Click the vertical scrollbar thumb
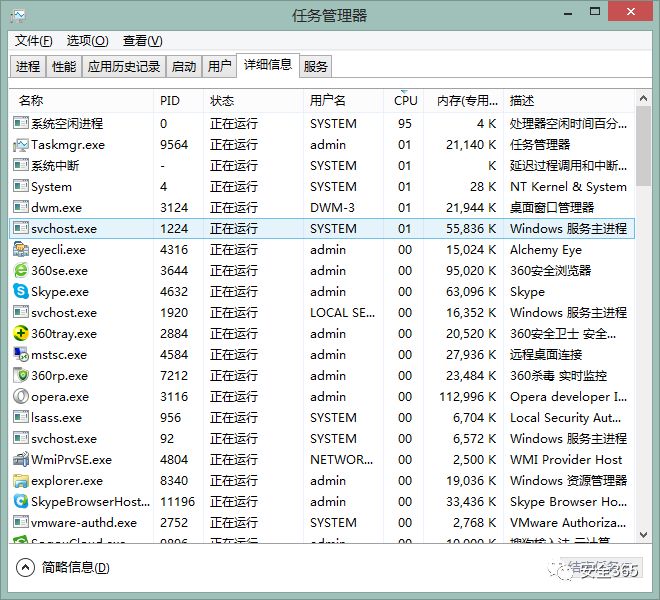Viewport: 660px width, 600px height. (643, 146)
